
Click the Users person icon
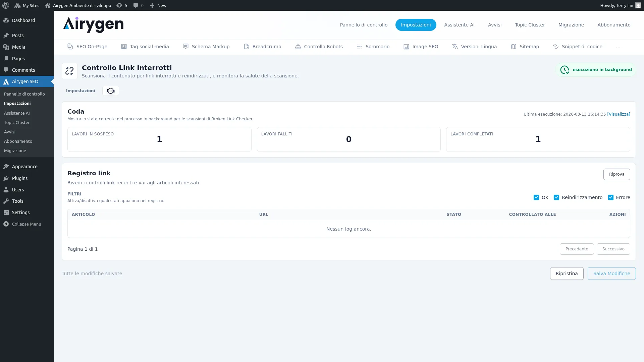(x=6, y=190)
